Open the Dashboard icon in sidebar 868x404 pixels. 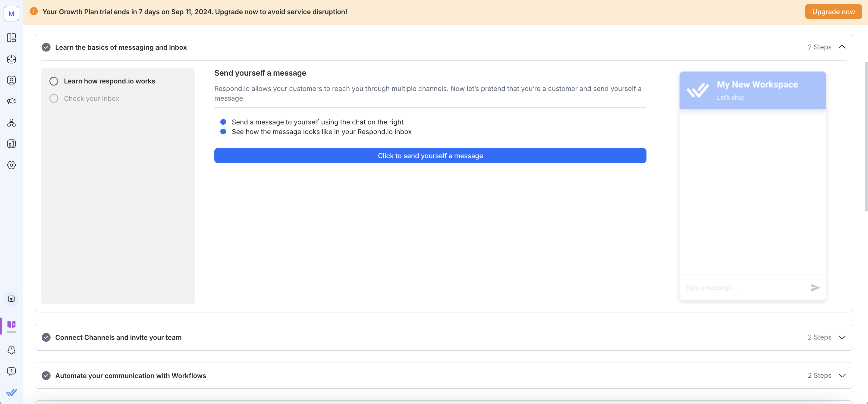coord(11,38)
